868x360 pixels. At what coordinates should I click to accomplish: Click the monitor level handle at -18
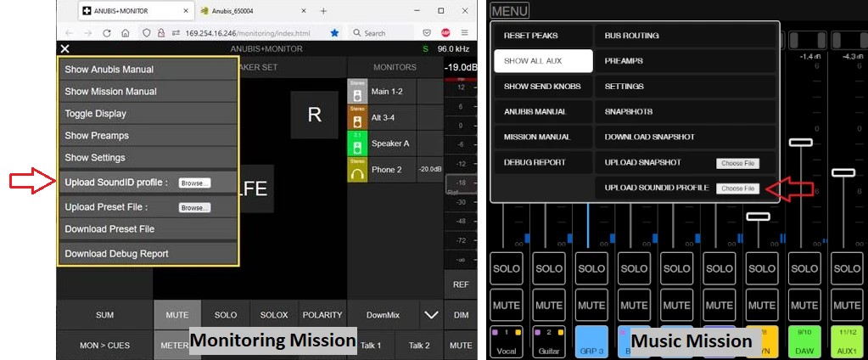pyautogui.click(x=461, y=183)
